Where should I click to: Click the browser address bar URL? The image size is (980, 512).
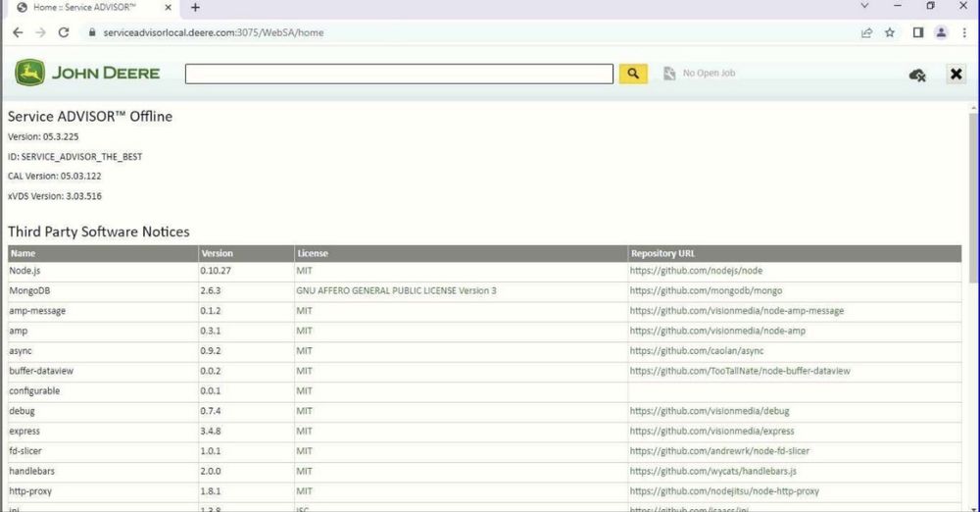pos(214,32)
